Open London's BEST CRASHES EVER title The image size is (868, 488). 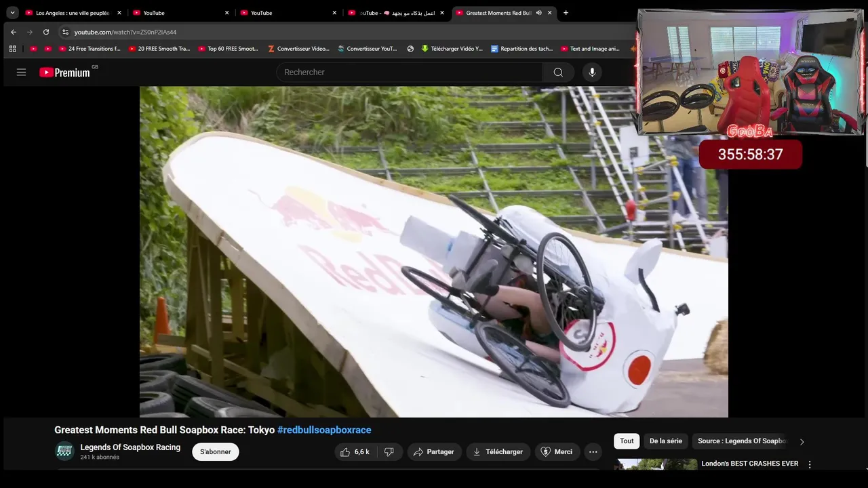click(x=749, y=464)
